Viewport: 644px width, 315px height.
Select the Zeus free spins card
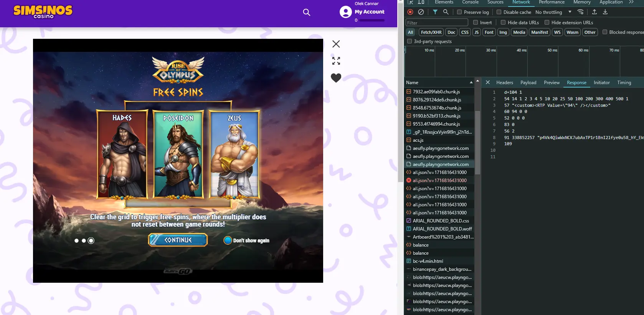tap(234, 154)
